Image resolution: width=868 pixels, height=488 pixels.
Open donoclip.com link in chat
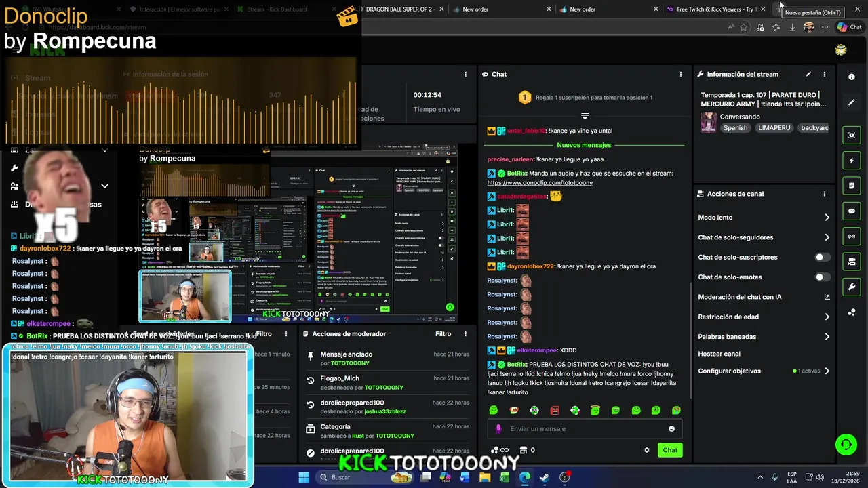tap(540, 183)
